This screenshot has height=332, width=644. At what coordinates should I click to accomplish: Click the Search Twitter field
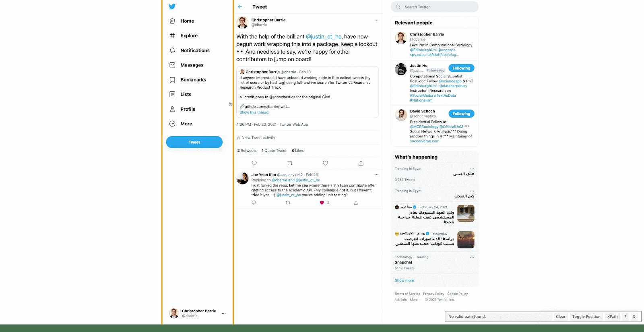click(435, 7)
